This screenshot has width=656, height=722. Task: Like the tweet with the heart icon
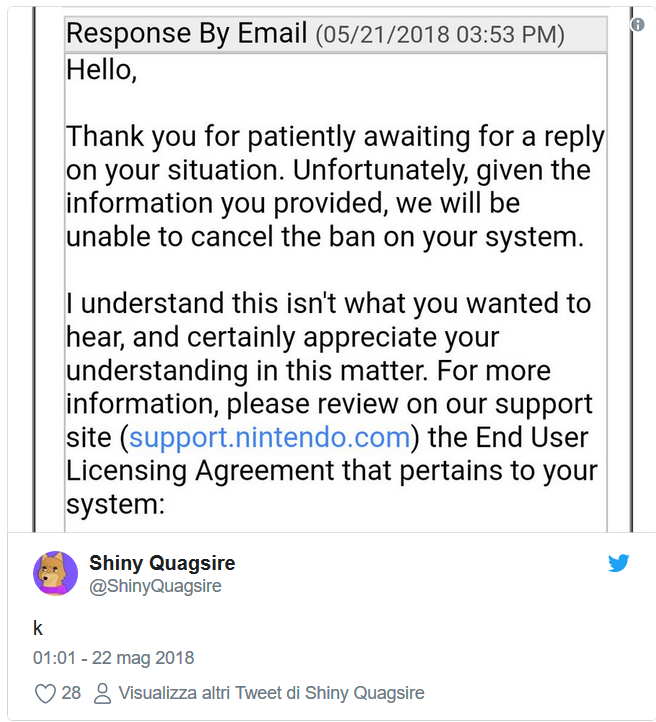pyautogui.click(x=44, y=692)
